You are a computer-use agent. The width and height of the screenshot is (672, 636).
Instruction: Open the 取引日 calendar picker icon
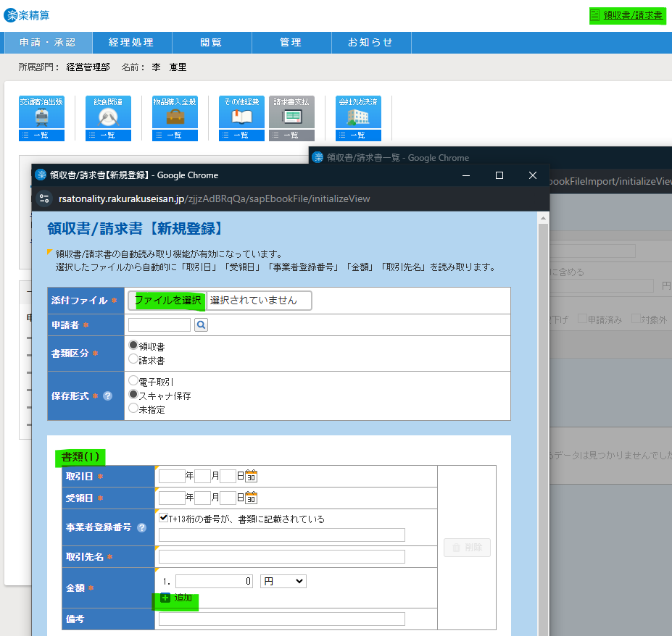click(252, 477)
